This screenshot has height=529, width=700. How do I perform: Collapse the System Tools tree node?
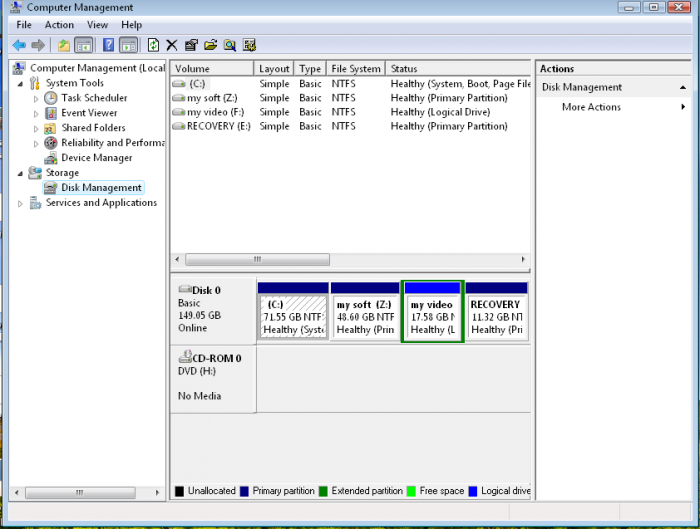[21, 83]
